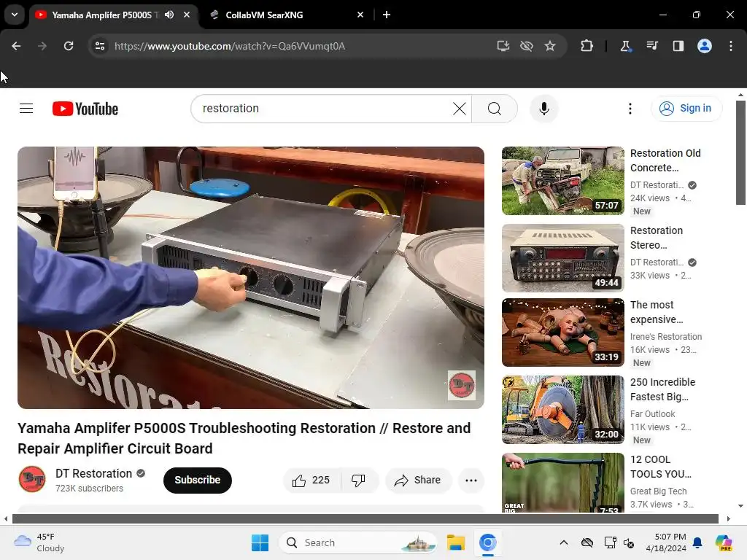
Task: Open YouTube settings three-dot menu
Action: (630, 109)
